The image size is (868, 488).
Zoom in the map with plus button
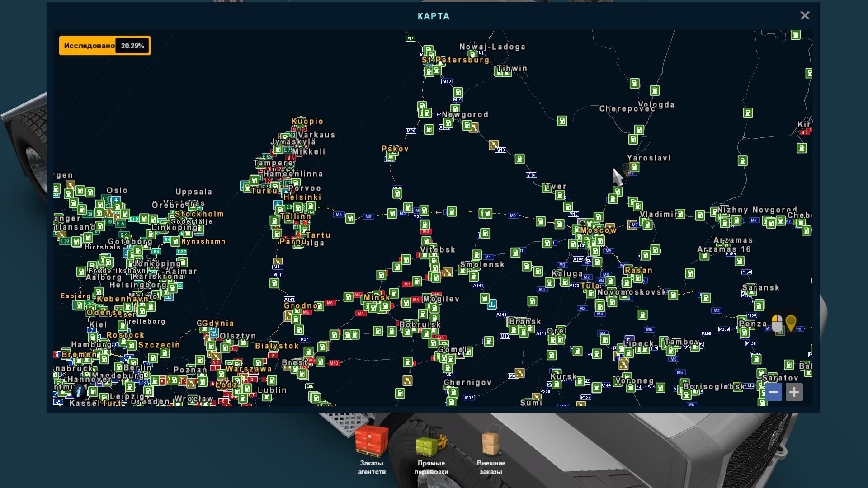click(x=794, y=392)
